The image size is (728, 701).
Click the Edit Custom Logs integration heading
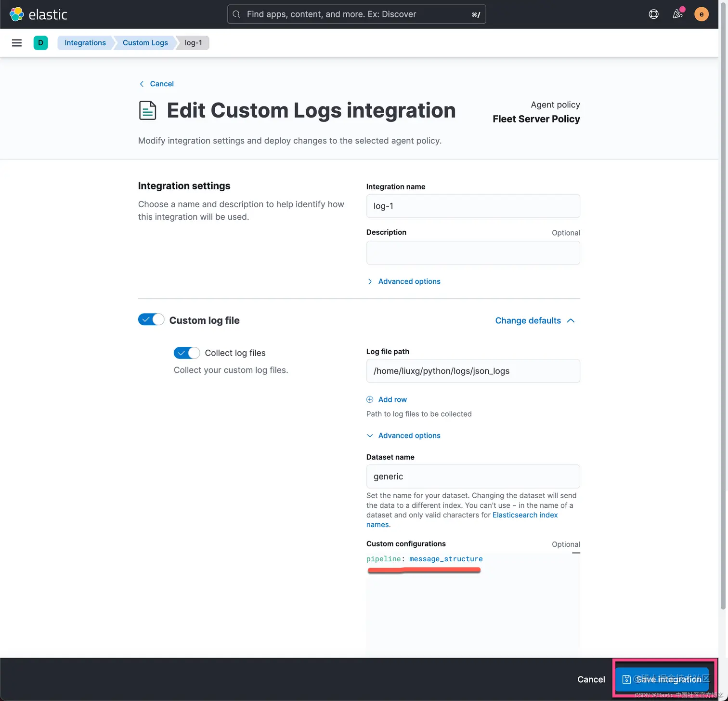(x=311, y=110)
